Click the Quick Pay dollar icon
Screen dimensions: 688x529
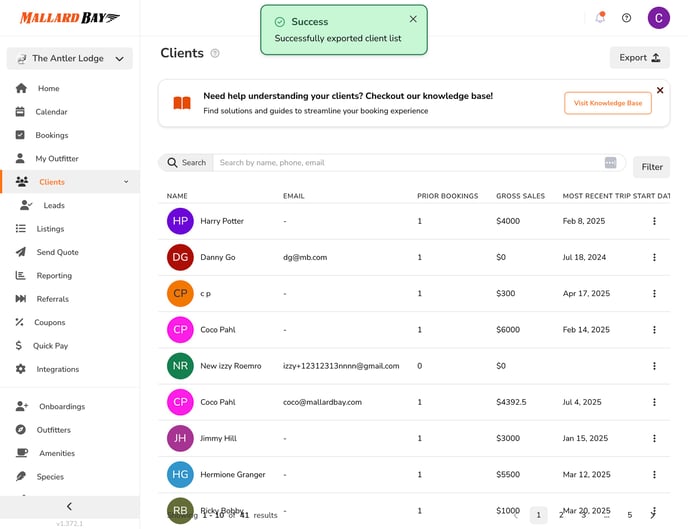(18, 346)
